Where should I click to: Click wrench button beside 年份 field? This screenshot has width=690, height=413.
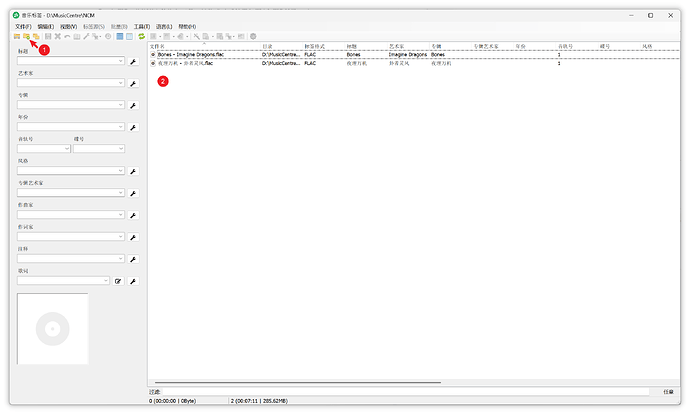(x=133, y=128)
